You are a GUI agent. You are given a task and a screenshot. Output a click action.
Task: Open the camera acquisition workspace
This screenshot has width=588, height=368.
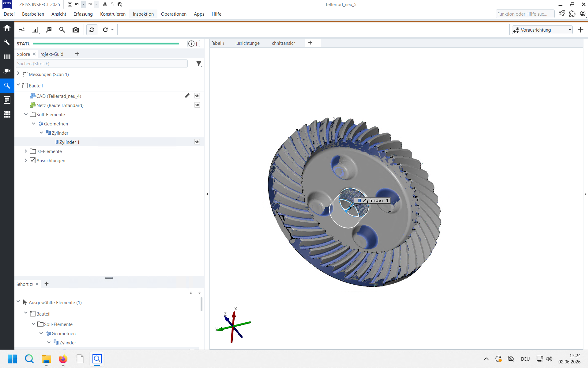click(7, 71)
